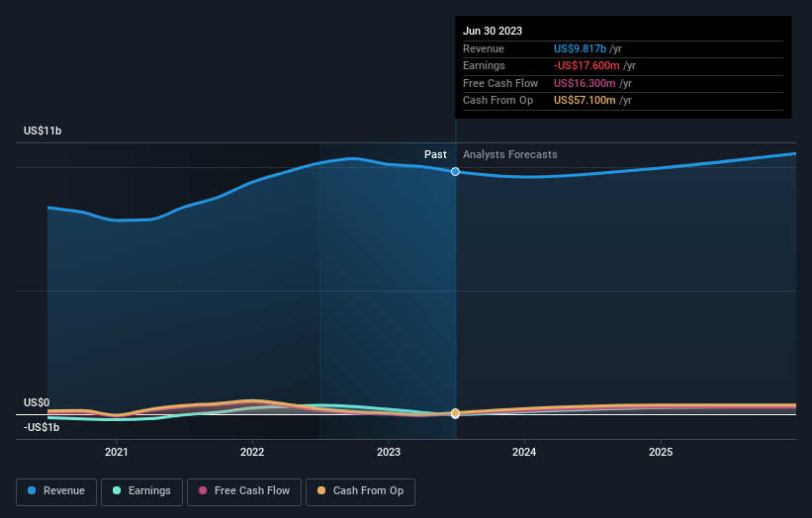Toggle the Cash From Op legend button

pyautogui.click(x=360, y=491)
